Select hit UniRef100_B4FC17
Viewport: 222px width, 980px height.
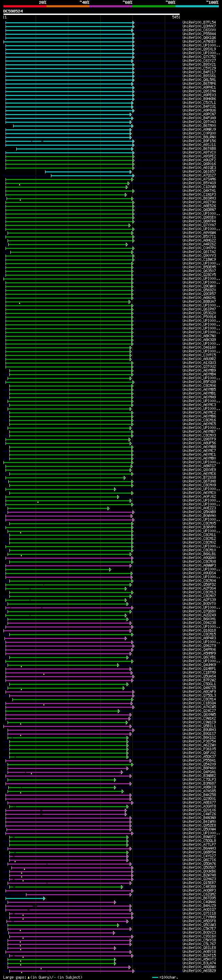coord(199,72)
